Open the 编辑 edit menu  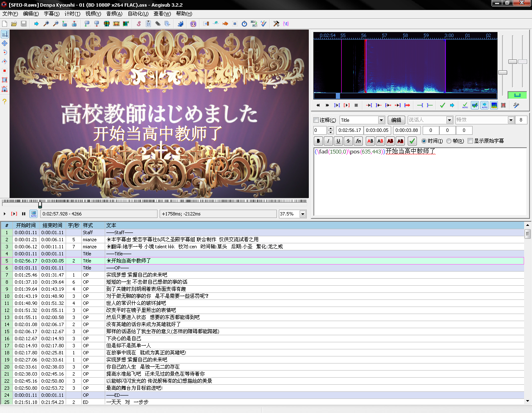(x=31, y=14)
